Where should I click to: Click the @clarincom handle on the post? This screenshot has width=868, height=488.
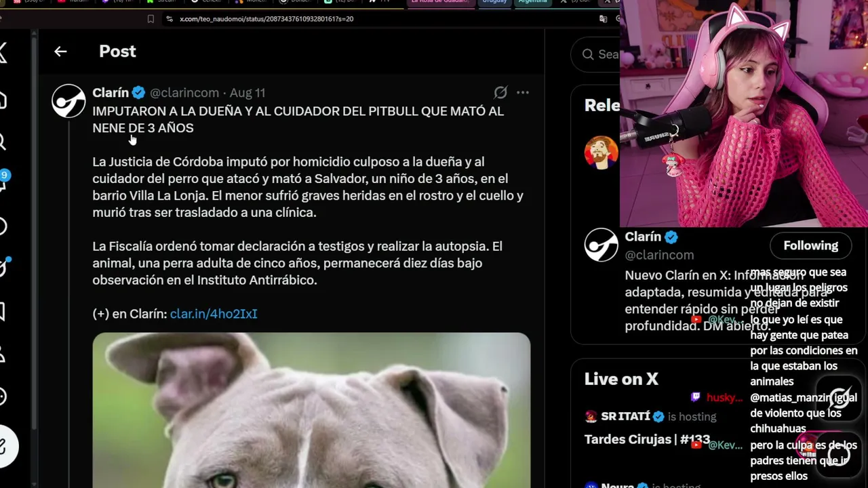click(184, 93)
